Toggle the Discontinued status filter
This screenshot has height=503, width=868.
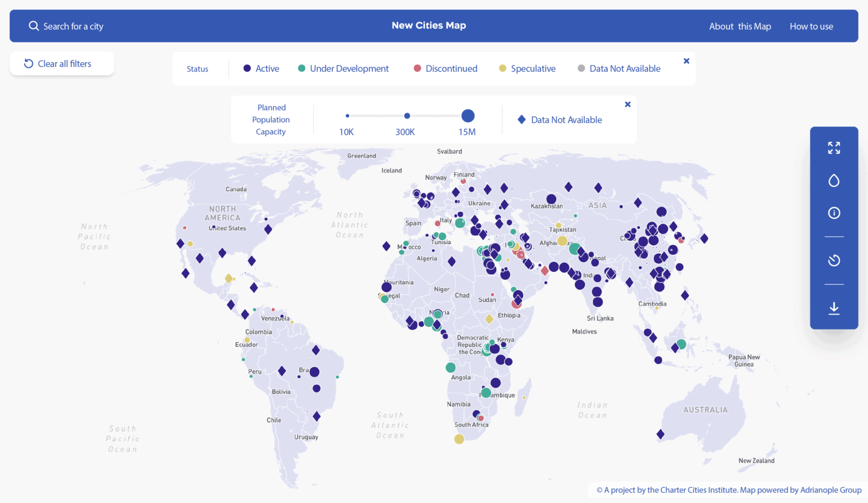coord(445,68)
